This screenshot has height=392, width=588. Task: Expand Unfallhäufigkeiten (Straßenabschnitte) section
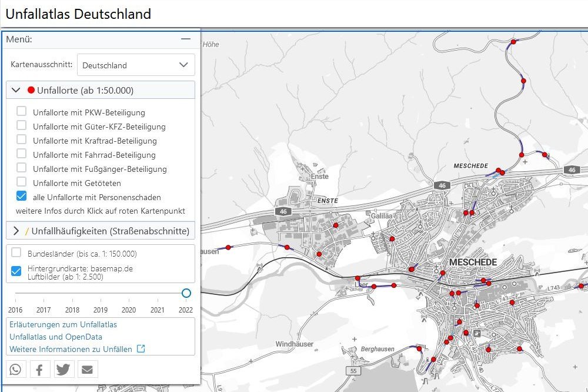16,231
